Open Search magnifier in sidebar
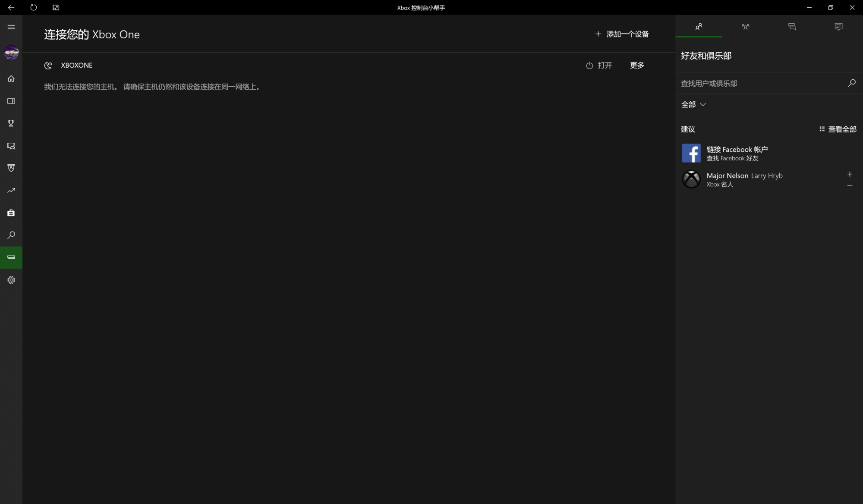863x504 pixels. [11, 235]
